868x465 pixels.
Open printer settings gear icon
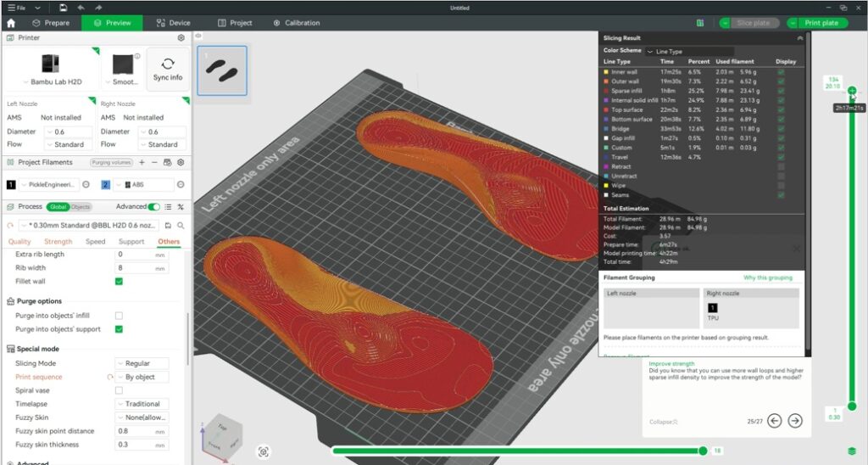(181, 37)
